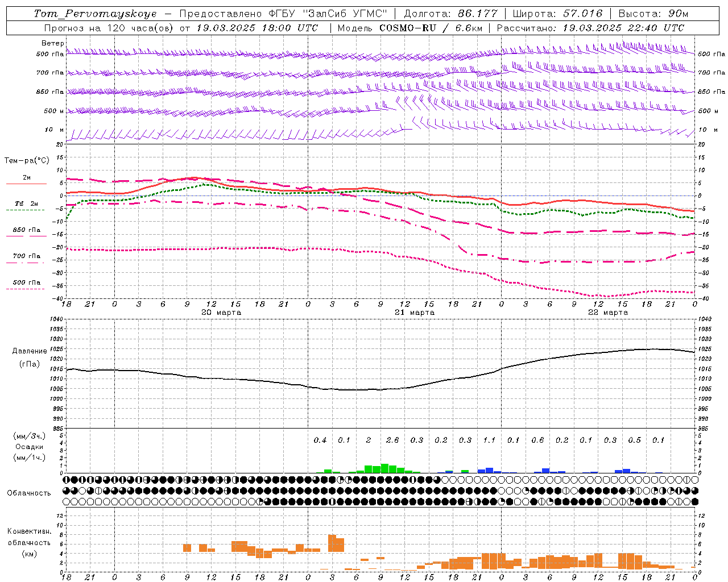Click the 'Облачность' cloud cover label

click(x=28, y=493)
